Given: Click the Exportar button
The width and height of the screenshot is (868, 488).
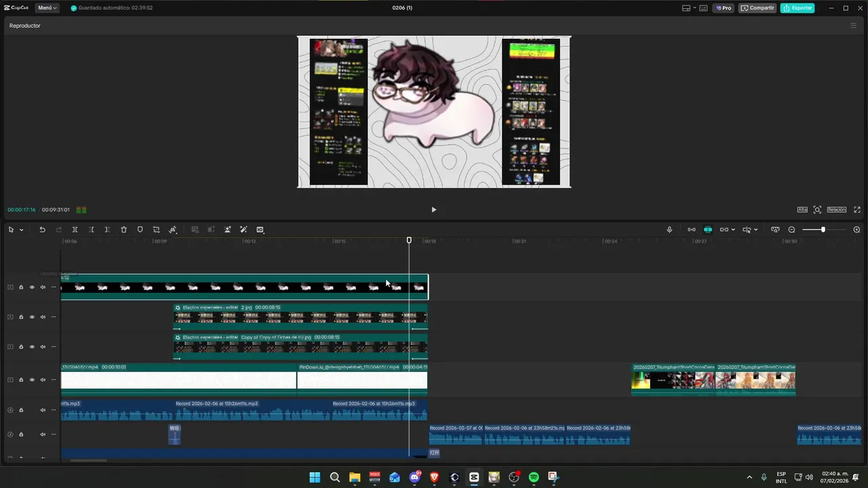Looking at the screenshot, I should tap(797, 8).
